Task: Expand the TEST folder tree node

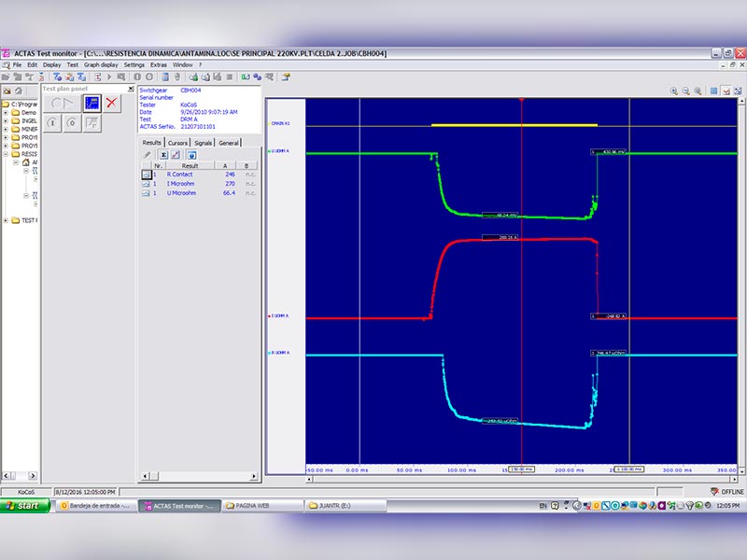Action: coord(5,220)
